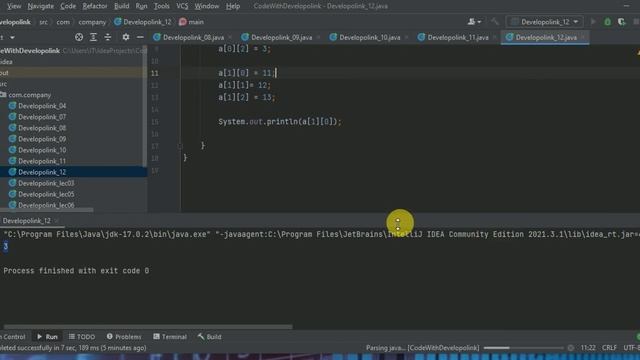Close the Developolink_10.java tab

coord(407,38)
